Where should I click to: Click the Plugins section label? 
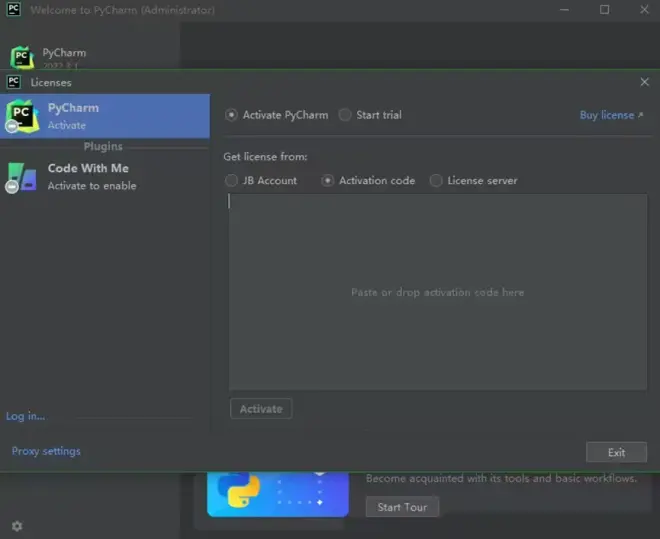(x=103, y=146)
